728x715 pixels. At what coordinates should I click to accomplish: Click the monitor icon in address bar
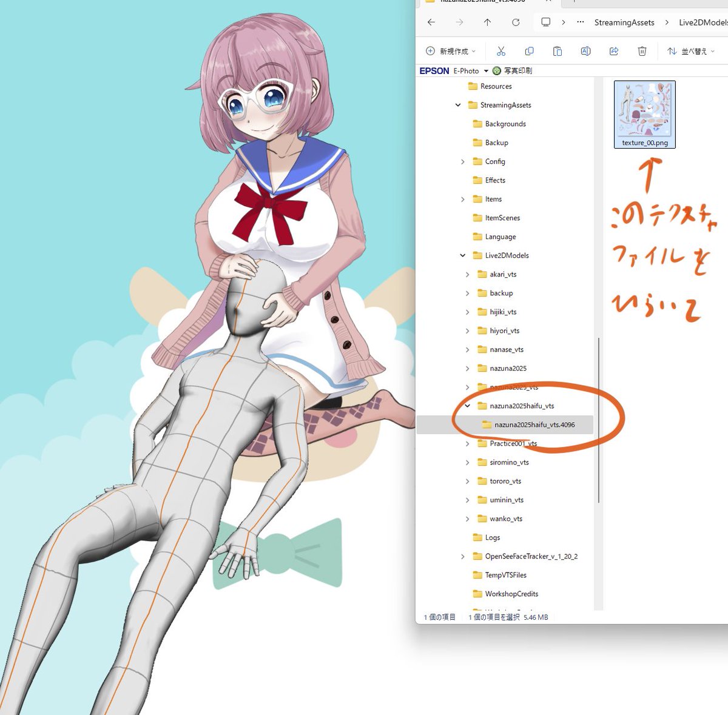546,22
